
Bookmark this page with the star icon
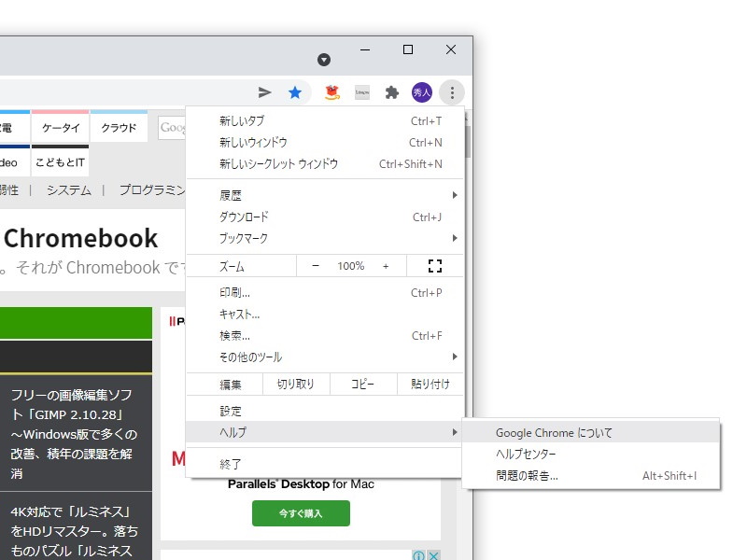[x=296, y=92]
